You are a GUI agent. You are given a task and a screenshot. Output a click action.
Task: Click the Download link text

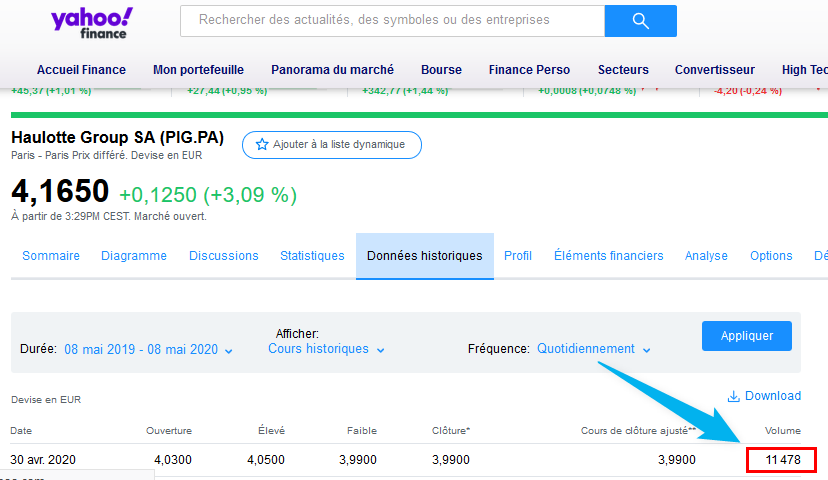tap(773, 396)
